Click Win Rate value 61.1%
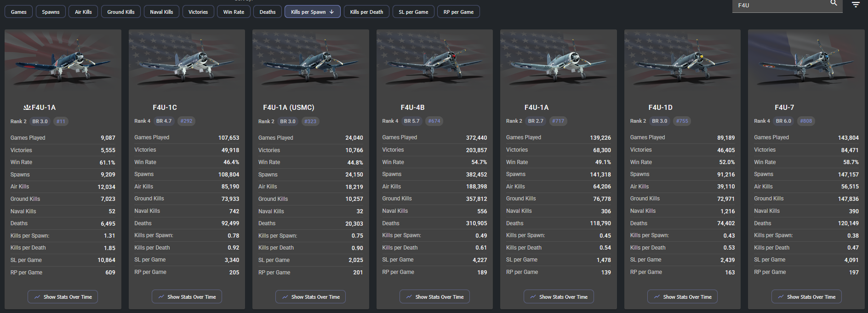 (x=108, y=162)
